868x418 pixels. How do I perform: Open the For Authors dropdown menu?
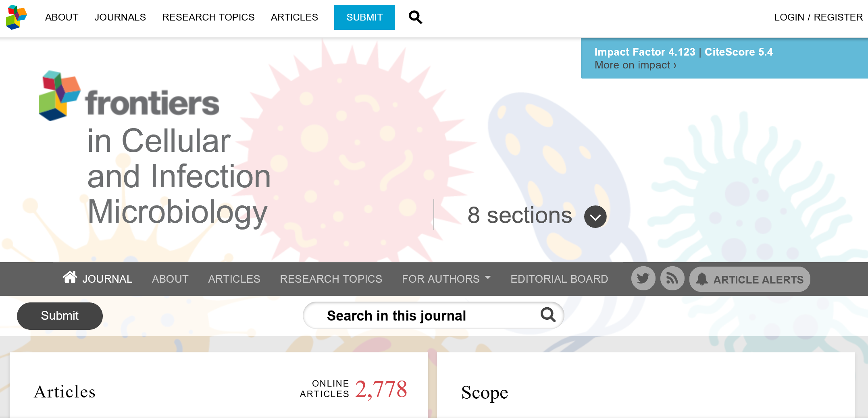tap(446, 279)
